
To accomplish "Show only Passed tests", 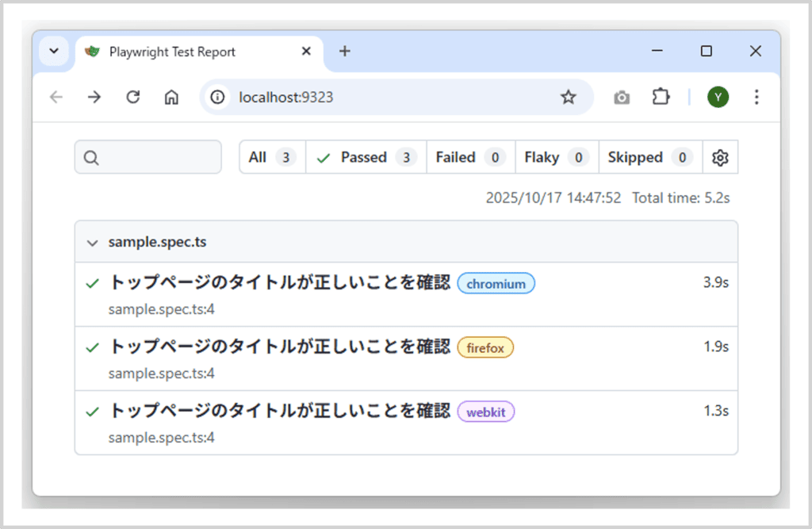I will pyautogui.click(x=366, y=158).
